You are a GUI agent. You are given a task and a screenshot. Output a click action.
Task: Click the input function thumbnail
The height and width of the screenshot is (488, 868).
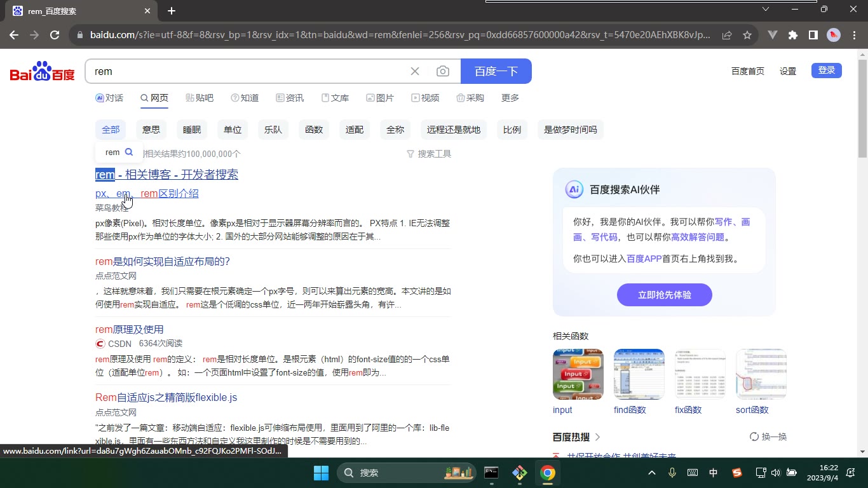[578, 374]
